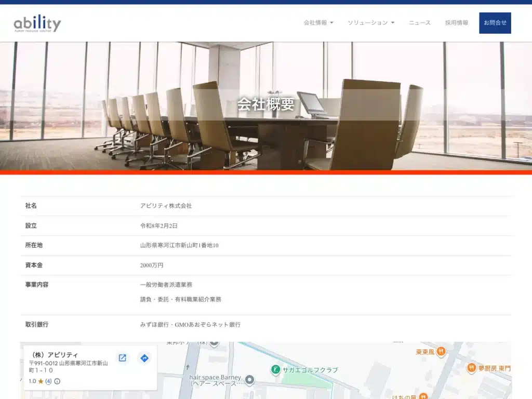Open the 採用情報 page

pyautogui.click(x=457, y=23)
